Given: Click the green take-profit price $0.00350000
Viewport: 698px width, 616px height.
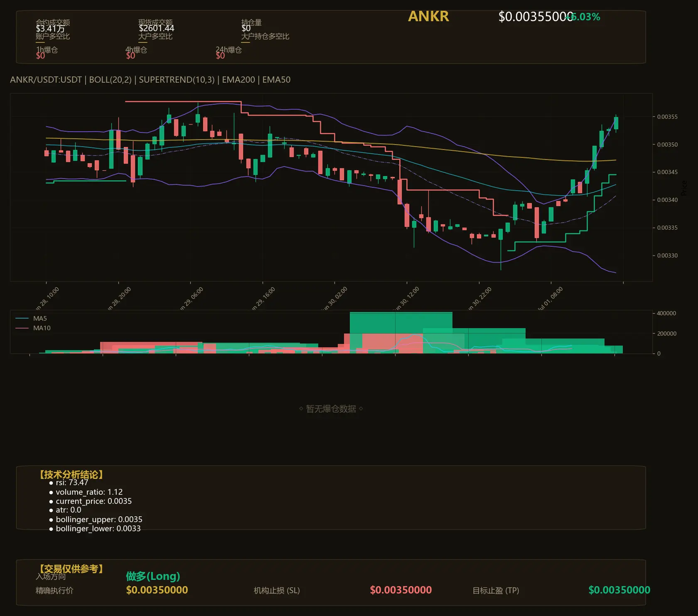Looking at the screenshot, I should coord(619,590).
